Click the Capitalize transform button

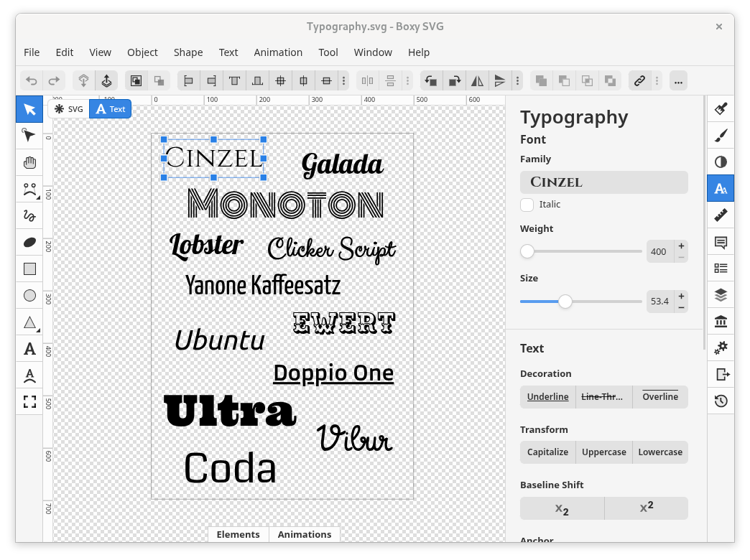pyautogui.click(x=547, y=452)
